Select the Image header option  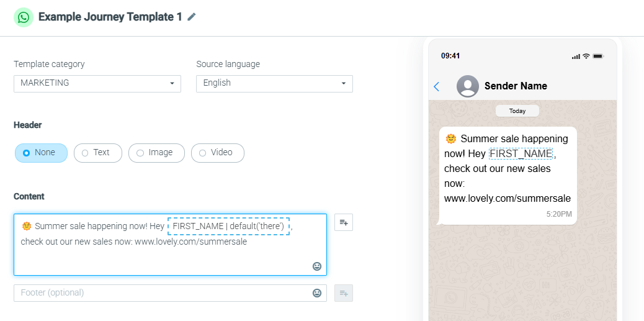(156, 153)
